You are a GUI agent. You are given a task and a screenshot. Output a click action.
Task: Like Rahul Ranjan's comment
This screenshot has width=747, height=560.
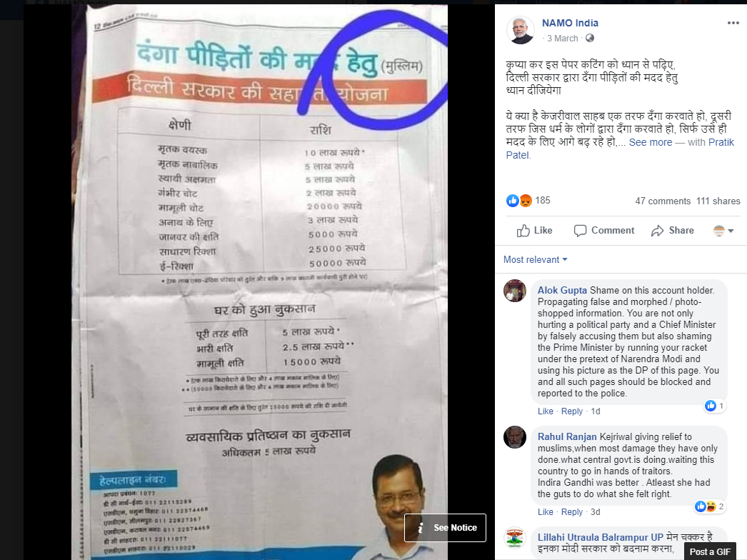(x=546, y=512)
